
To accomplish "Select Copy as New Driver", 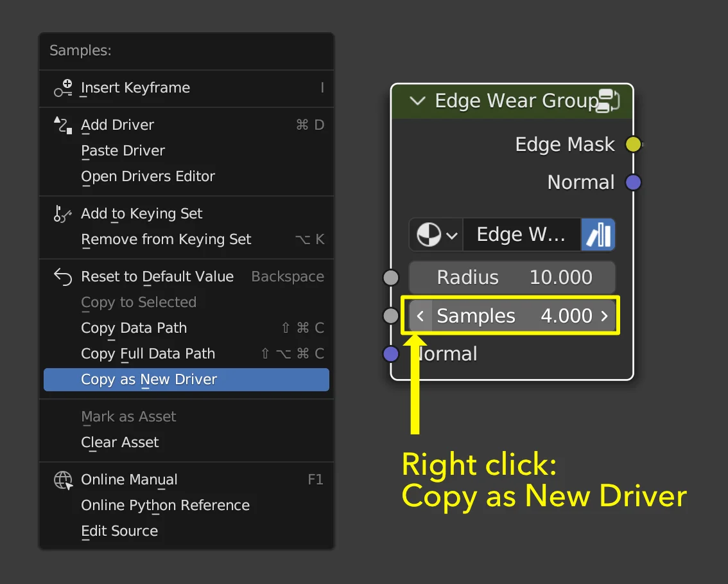I will click(186, 380).
